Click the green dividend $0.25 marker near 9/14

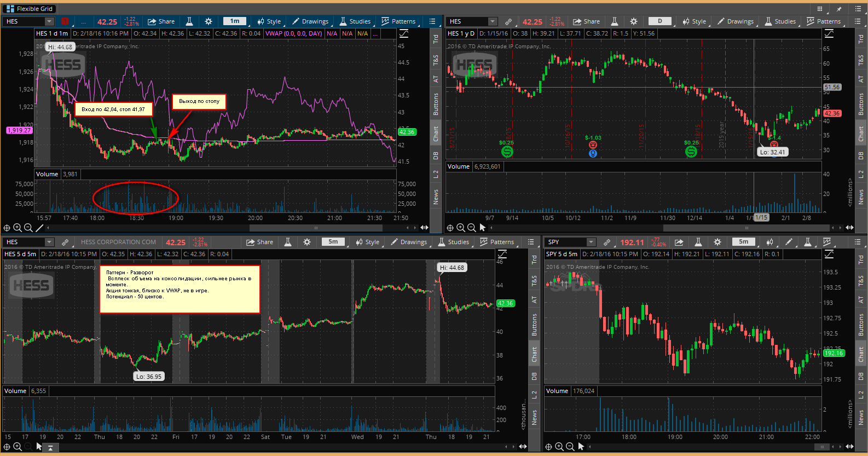507,152
